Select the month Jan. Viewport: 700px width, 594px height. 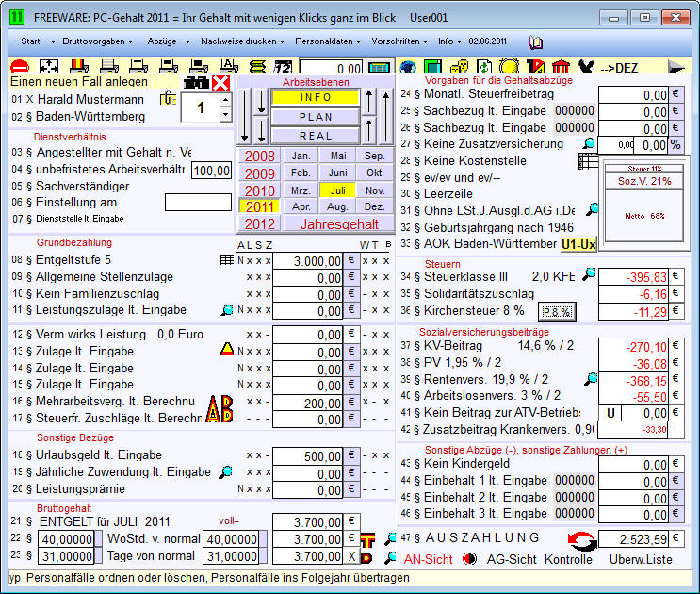[x=301, y=156]
